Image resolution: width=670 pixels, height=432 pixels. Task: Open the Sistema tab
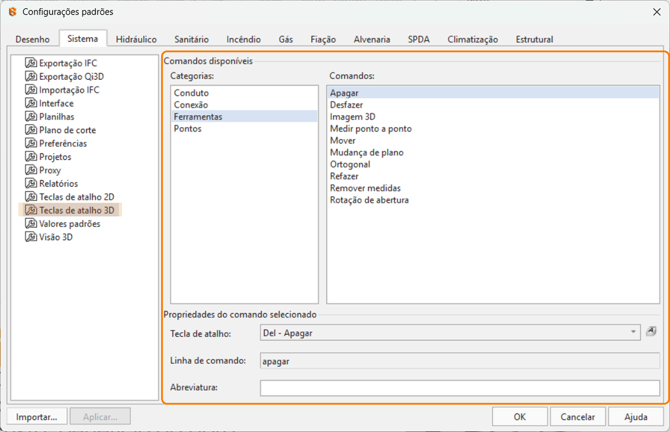click(x=82, y=38)
